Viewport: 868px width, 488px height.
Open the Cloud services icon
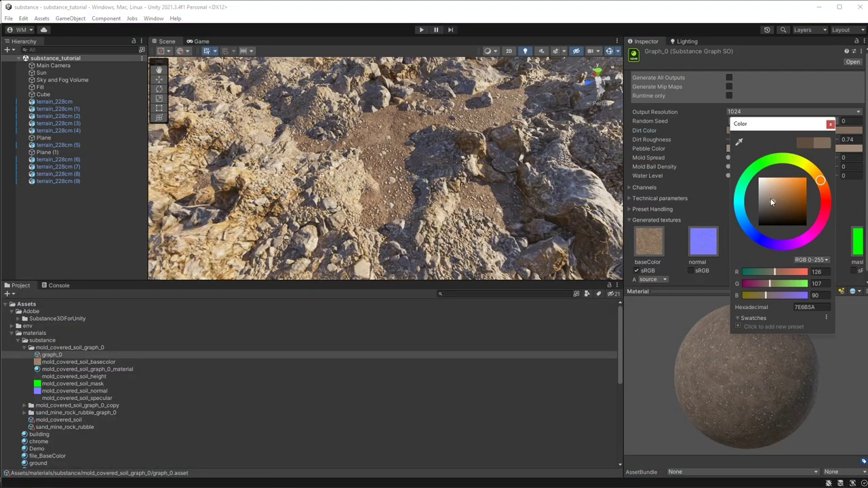tap(44, 30)
